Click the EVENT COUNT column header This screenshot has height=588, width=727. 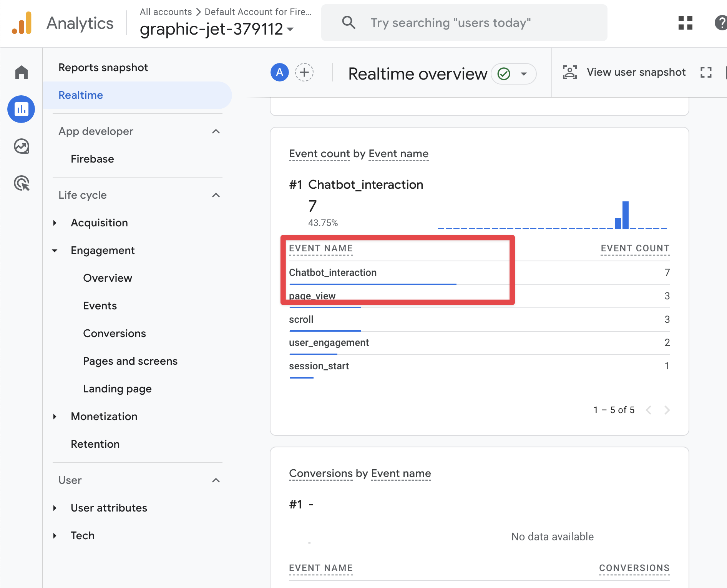tap(635, 249)
